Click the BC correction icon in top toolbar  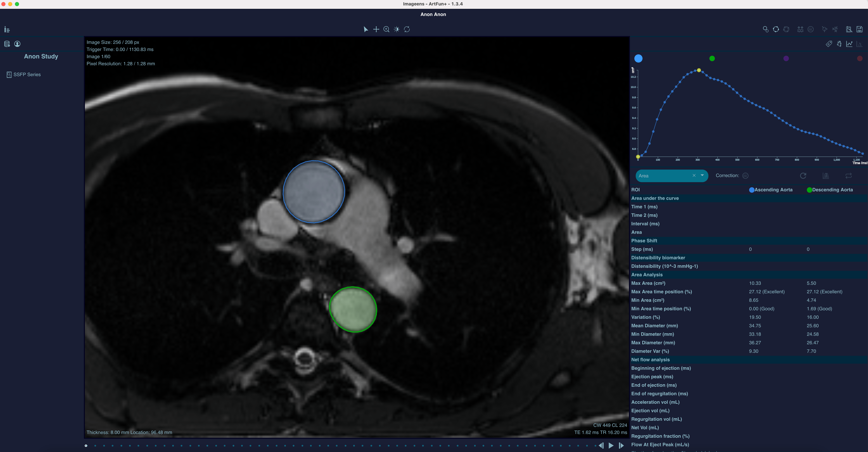[811, 29]
